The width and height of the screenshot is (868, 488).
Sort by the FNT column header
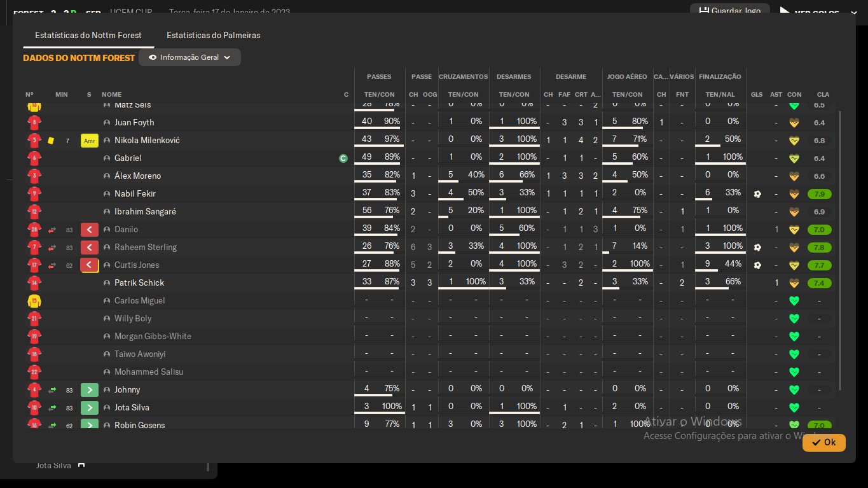(x=682, y=95)
